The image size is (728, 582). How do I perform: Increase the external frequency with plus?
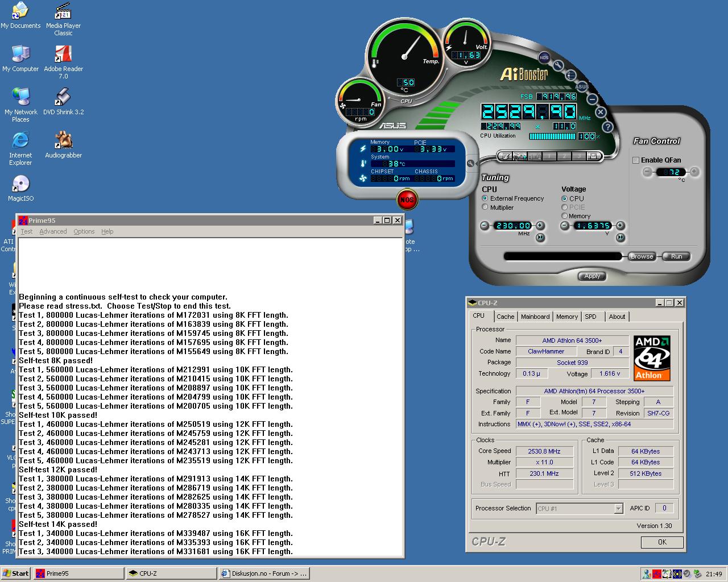coord(540,226)
